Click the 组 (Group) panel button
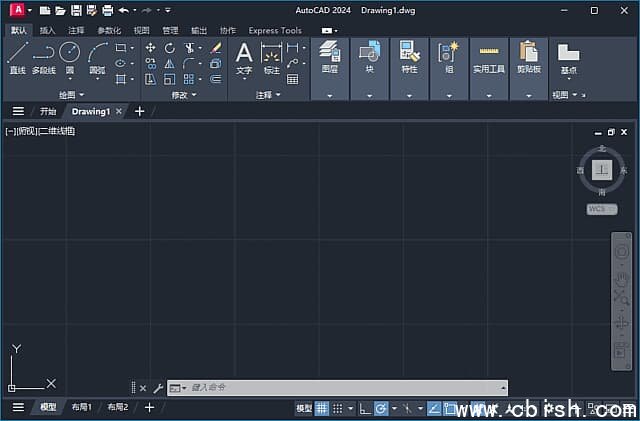 449,57
